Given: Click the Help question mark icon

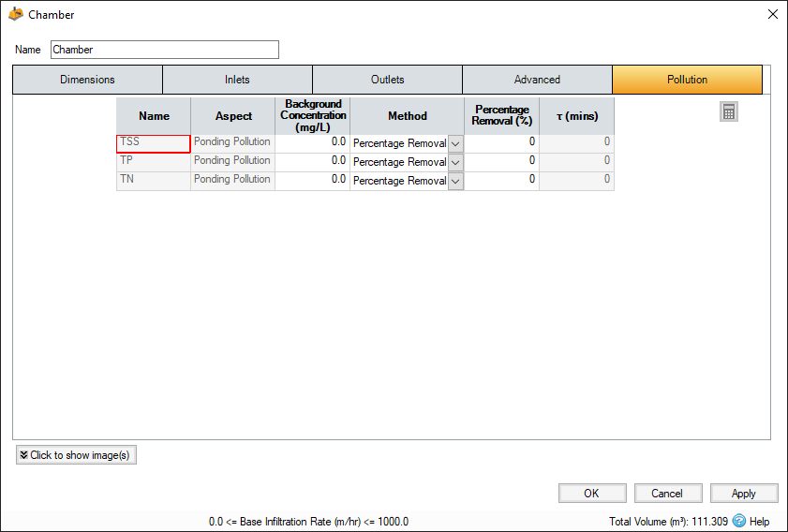Looking at the screenshot, I should 738,521.
